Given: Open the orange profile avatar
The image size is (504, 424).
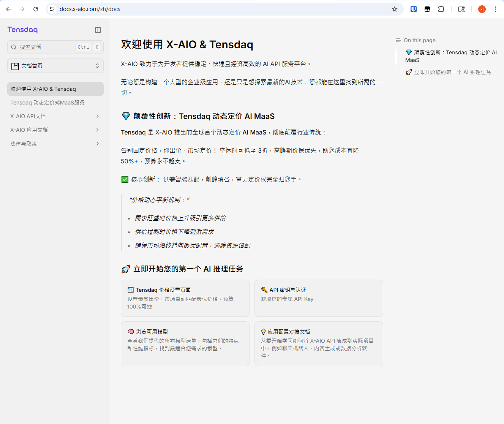Looking at the screenshot, I should tap(482, 9).
